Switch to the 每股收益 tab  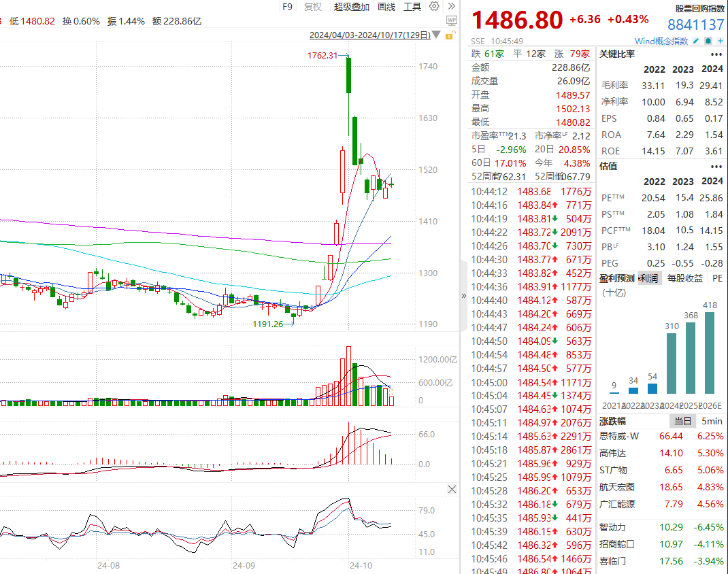684,278
